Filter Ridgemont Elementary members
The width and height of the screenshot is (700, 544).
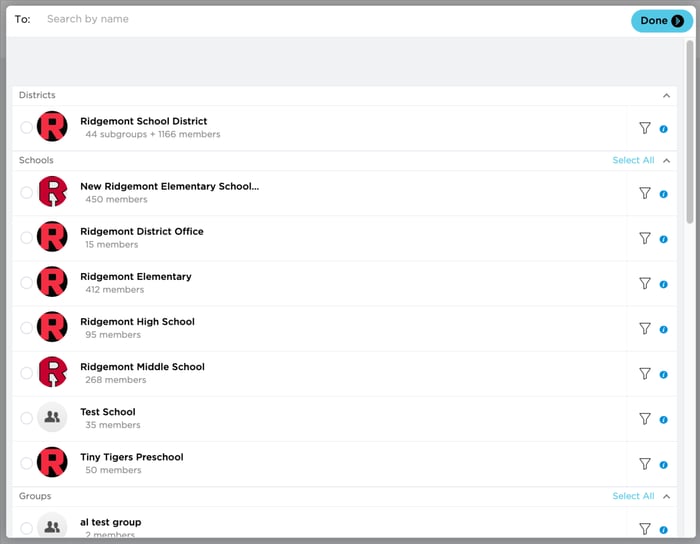click(x=645, y=283)
